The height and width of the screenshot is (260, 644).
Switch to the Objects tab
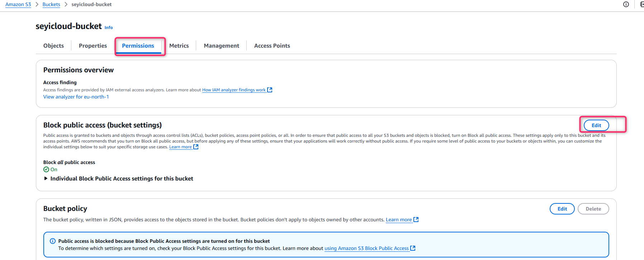tap(53, 45)
